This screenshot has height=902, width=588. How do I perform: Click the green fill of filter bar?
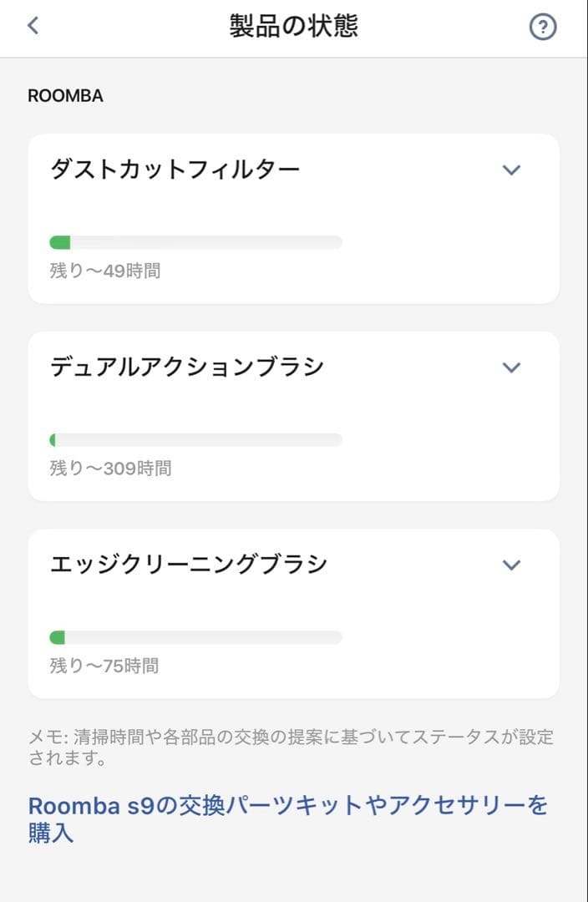click(60, 242)
